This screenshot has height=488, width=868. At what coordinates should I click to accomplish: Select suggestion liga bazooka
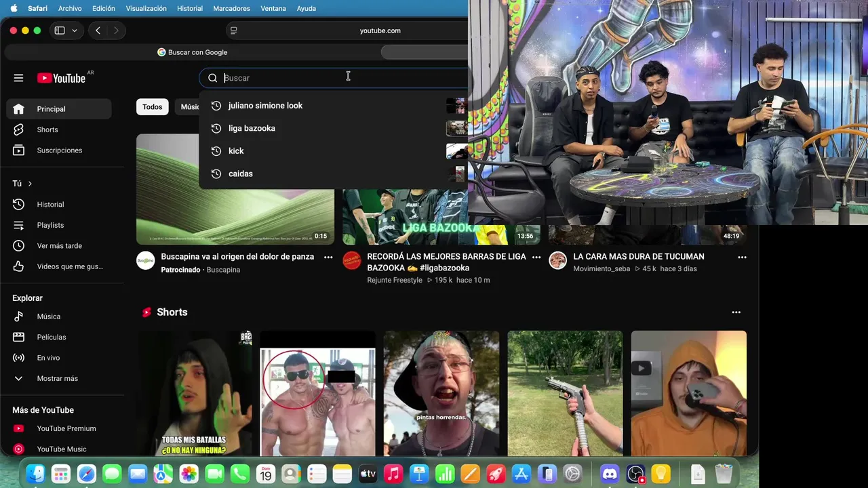click(x=333, y=128)
